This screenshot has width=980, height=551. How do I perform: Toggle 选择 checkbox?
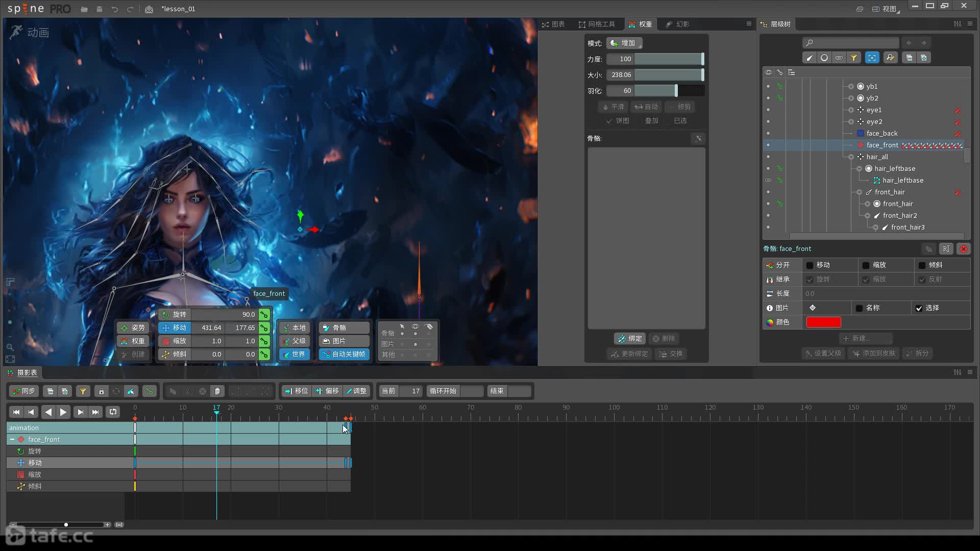919,308
